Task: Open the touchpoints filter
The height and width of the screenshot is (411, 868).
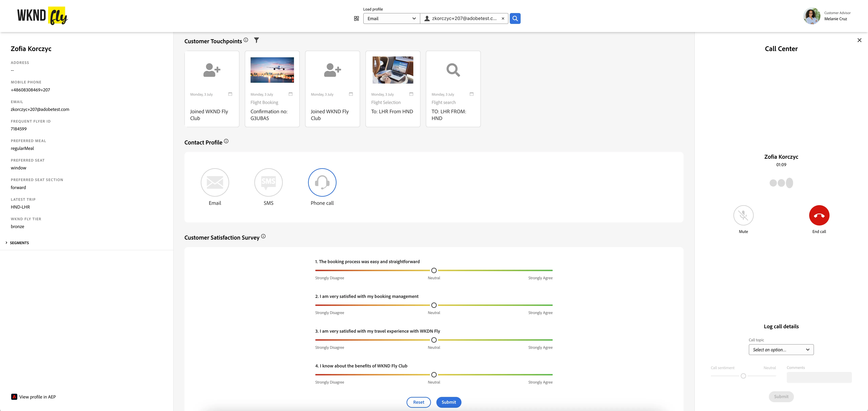Action: click(257, 40)
